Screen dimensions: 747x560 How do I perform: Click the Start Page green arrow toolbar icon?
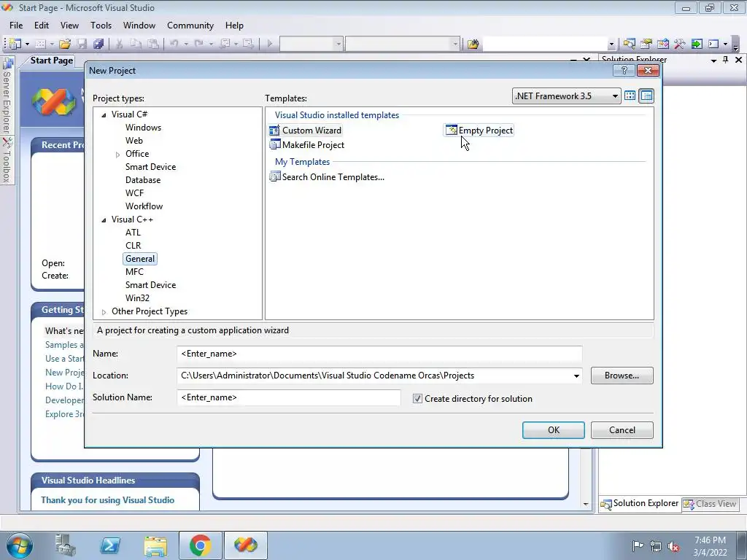point(697,44)
